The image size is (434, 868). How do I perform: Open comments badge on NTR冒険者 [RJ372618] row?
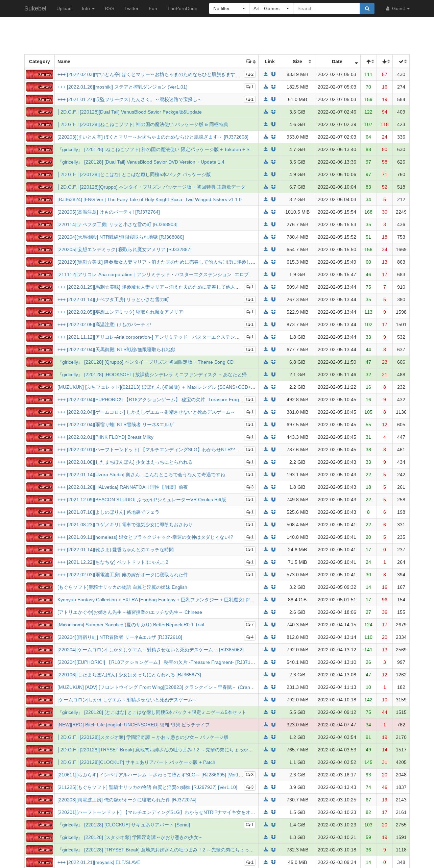click(x=250, y=637)
